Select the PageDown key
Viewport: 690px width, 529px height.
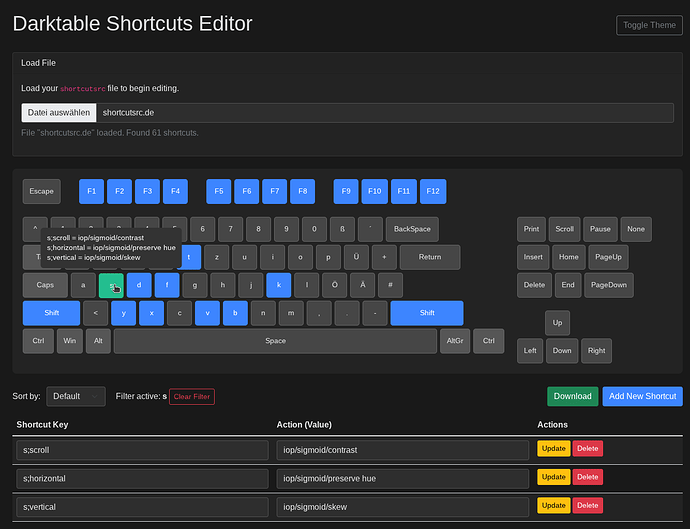[x=609, y=285]
